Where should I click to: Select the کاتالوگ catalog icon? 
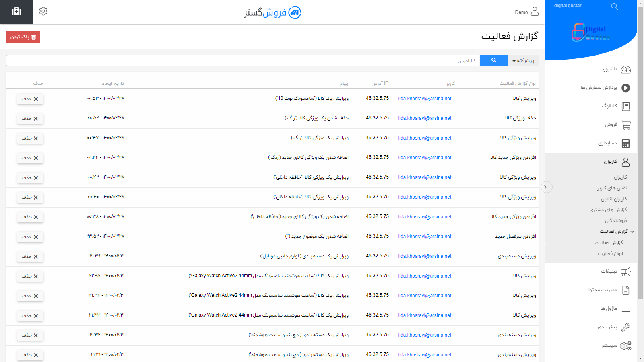(625, 106)
